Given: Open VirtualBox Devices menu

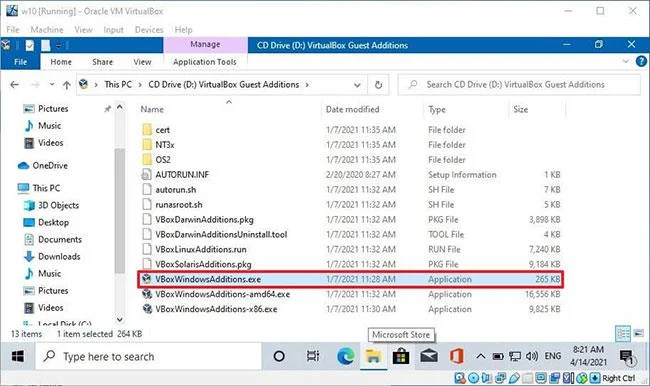Looking at the screenshot, I should coord(149,29).
